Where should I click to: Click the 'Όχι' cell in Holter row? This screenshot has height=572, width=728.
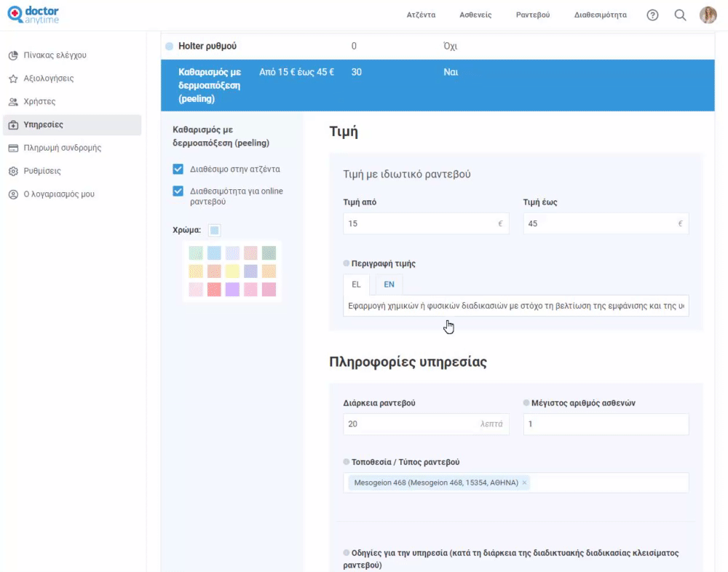coord(451,46)
